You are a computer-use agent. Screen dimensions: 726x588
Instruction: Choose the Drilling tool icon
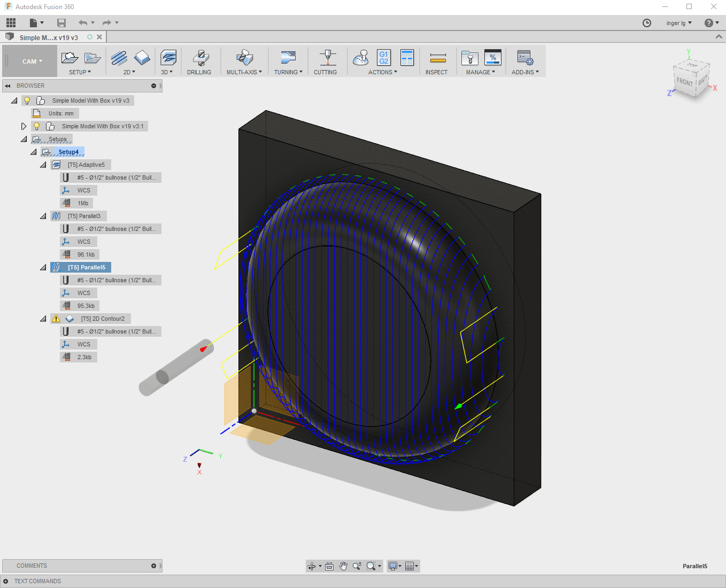(200, 57)
